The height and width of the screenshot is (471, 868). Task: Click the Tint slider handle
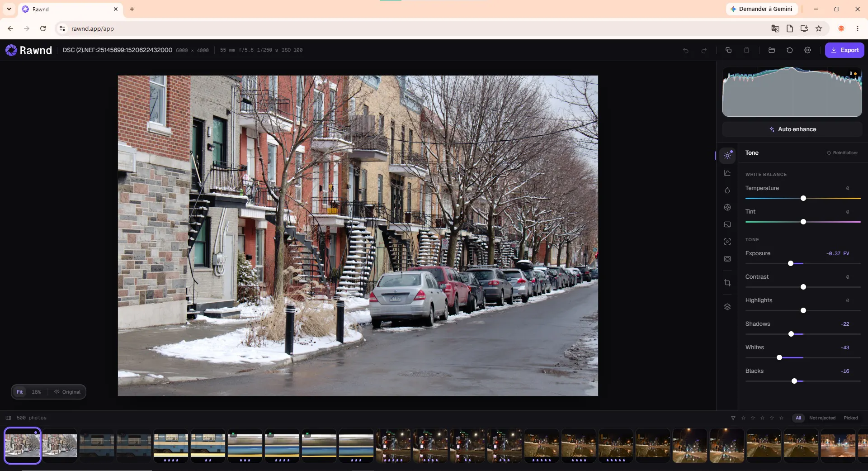(x=803, y=222)
